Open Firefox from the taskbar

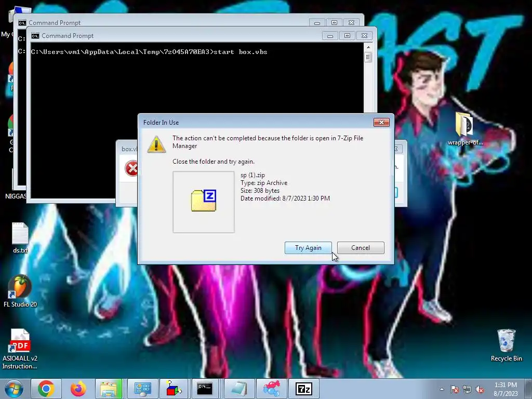(x=78, y=389)
